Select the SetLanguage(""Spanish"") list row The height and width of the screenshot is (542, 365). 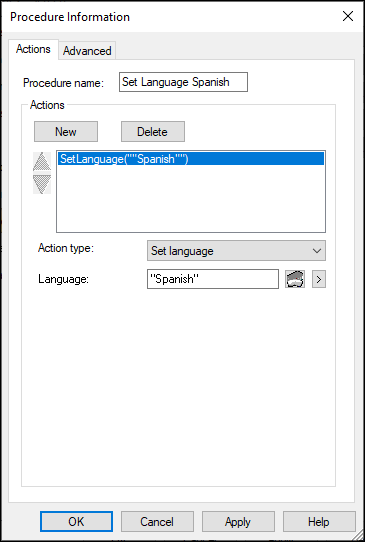[191, 159]
